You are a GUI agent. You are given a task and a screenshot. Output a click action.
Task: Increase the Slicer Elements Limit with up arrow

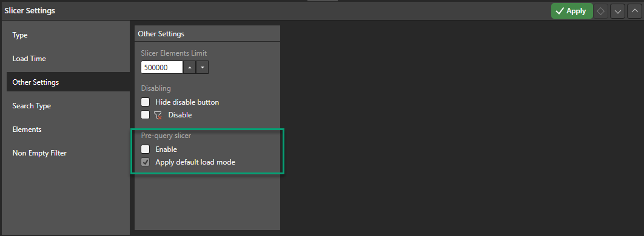[x=189, y=67]
